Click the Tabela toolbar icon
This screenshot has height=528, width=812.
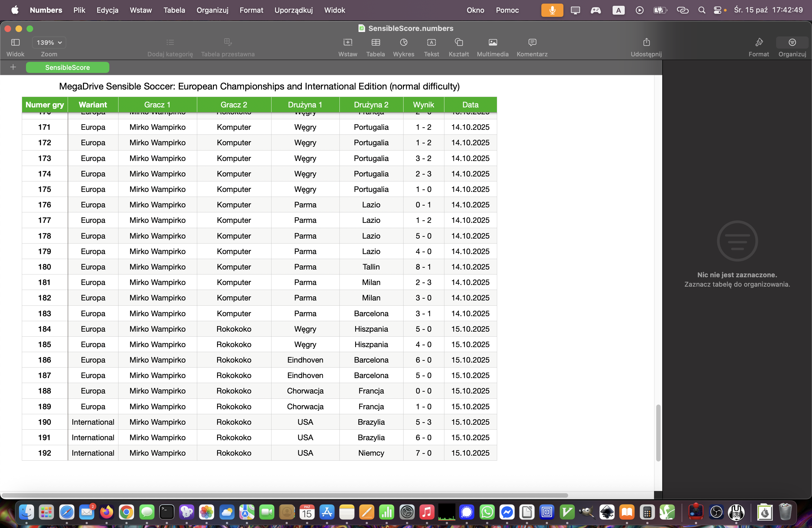pyautogui.click(x=375, y=43)
